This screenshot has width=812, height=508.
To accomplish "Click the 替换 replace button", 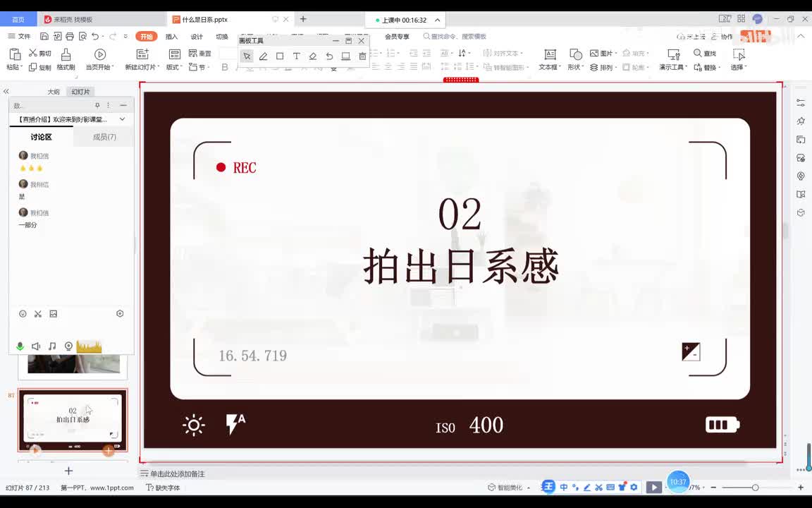I will pos(707,68).
